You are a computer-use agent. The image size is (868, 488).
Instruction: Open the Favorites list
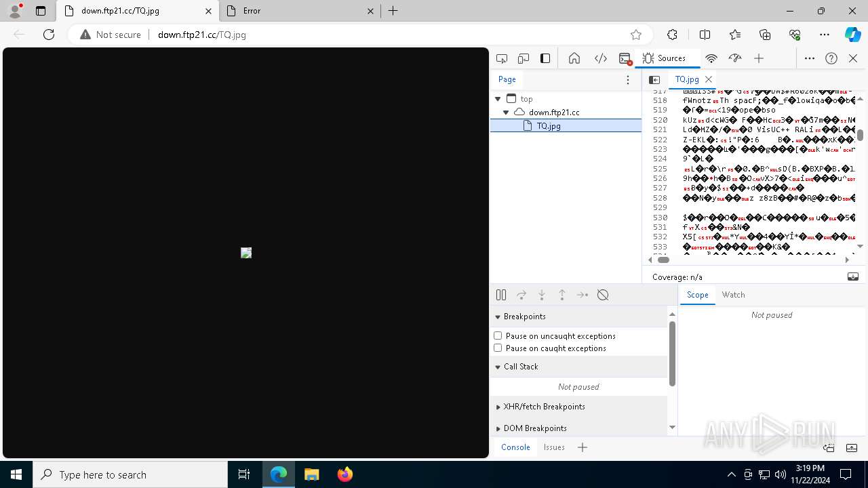[x=735, y=35]
